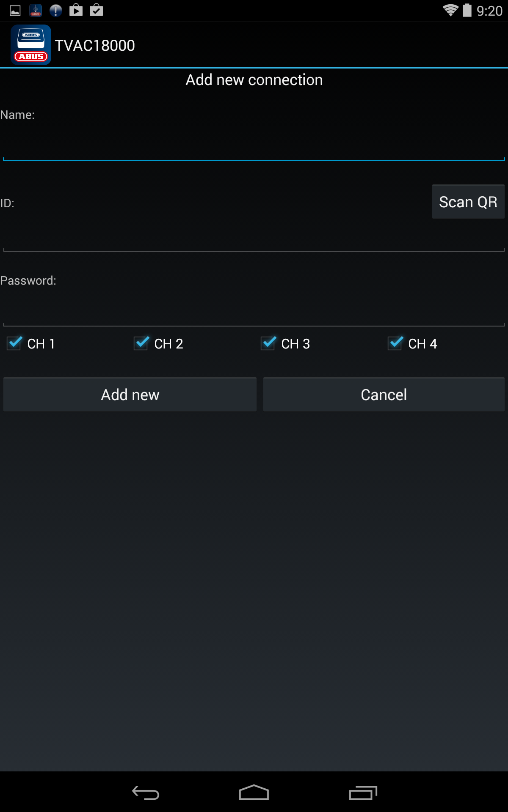Tap the blue alert exclamation notification icon
508x812 pixels.
[56, 11]
